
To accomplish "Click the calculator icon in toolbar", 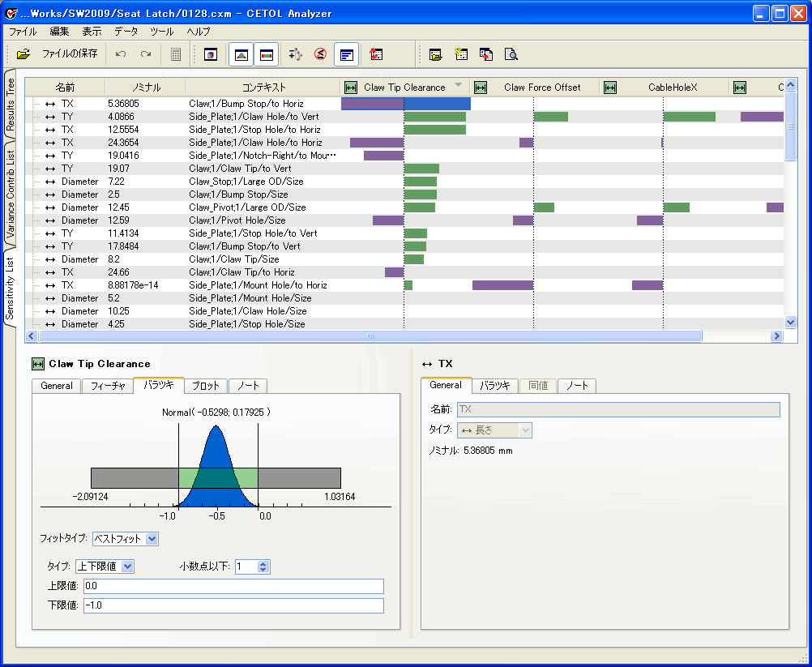I will [x=176, y=53].
